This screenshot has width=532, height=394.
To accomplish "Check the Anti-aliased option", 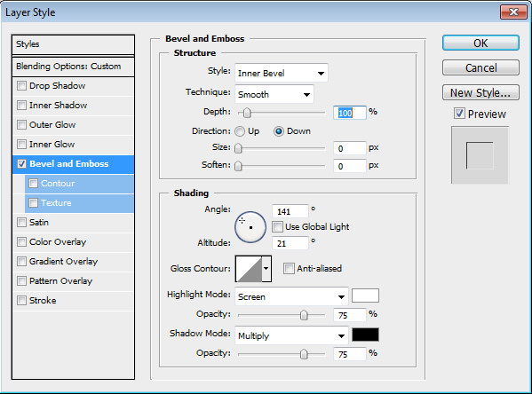I will coord(289,269).
